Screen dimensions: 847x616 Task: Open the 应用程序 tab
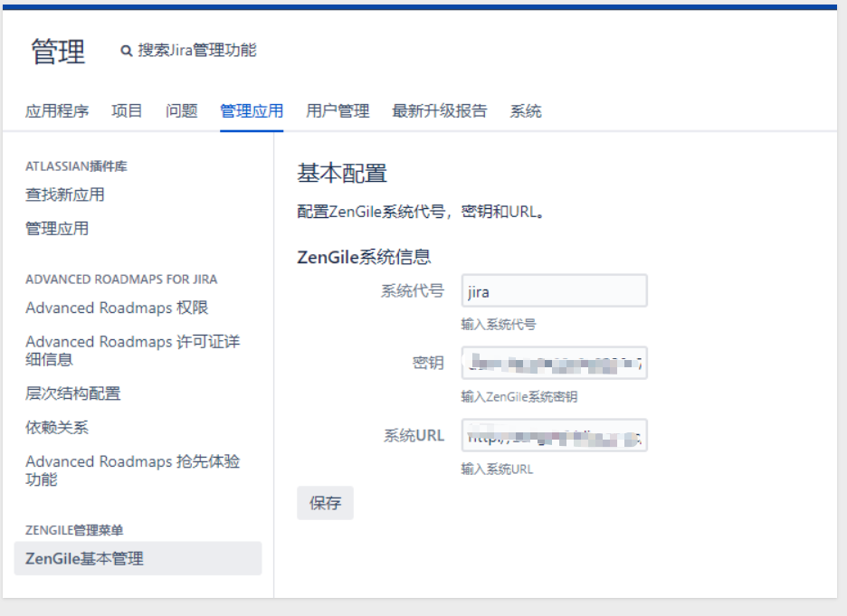pyautogui.click(x=57, y=111)
